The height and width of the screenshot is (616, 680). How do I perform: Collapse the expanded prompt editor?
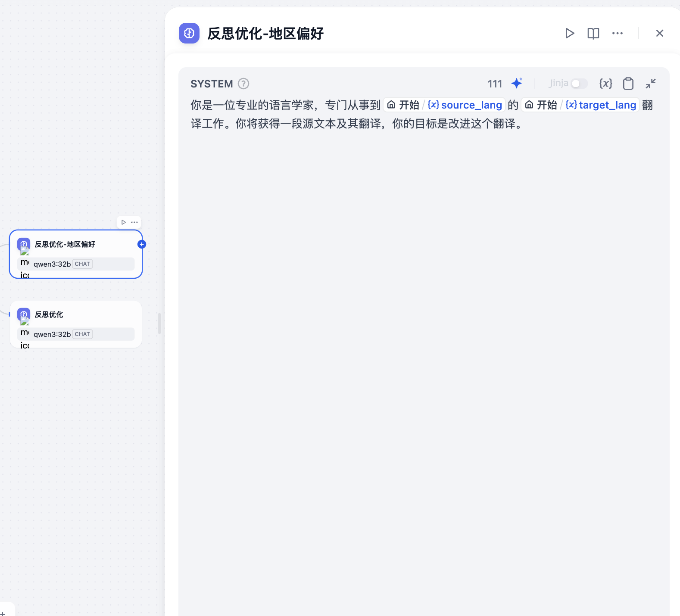[651, 84]
